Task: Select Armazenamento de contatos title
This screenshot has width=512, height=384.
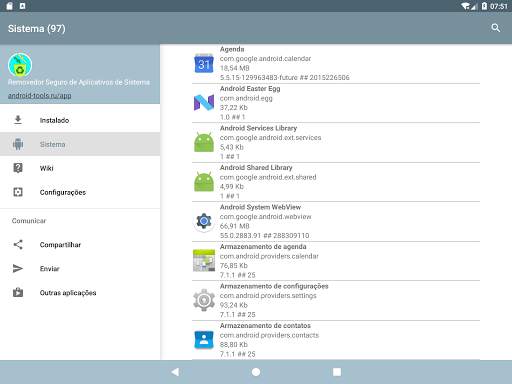Action: [x=265, y=325]
